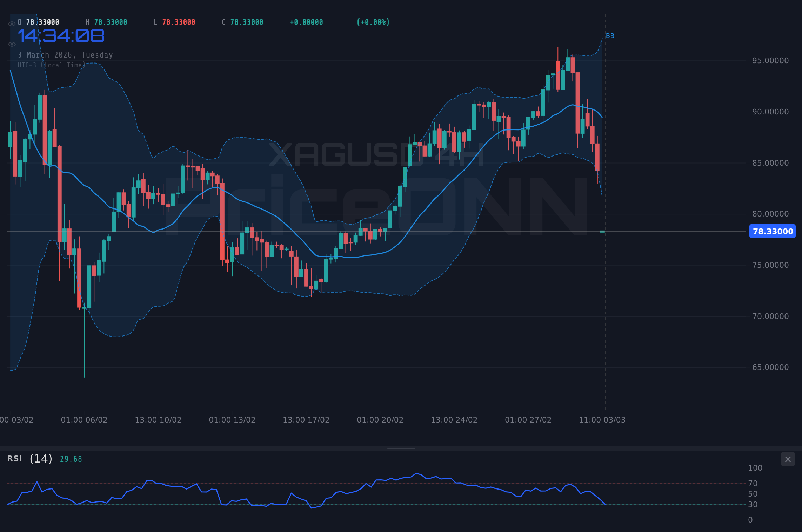
Task: Click the 13:00 17/02 time axis label
Action: (306, 419)
